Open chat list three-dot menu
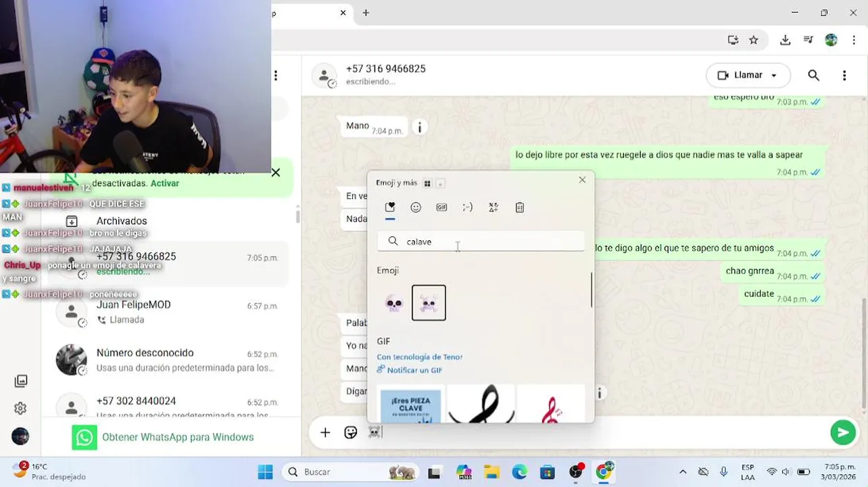 coord(276,75)
